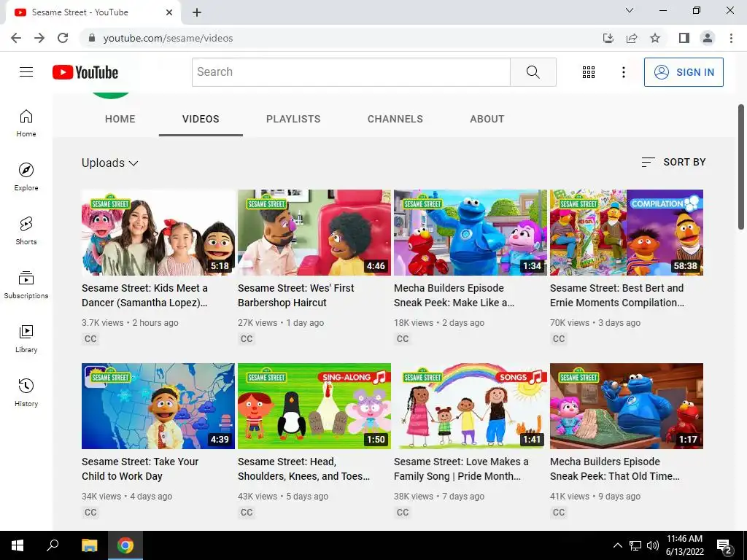
Task: Reload the current page
Action: click(x=63, y=38)
